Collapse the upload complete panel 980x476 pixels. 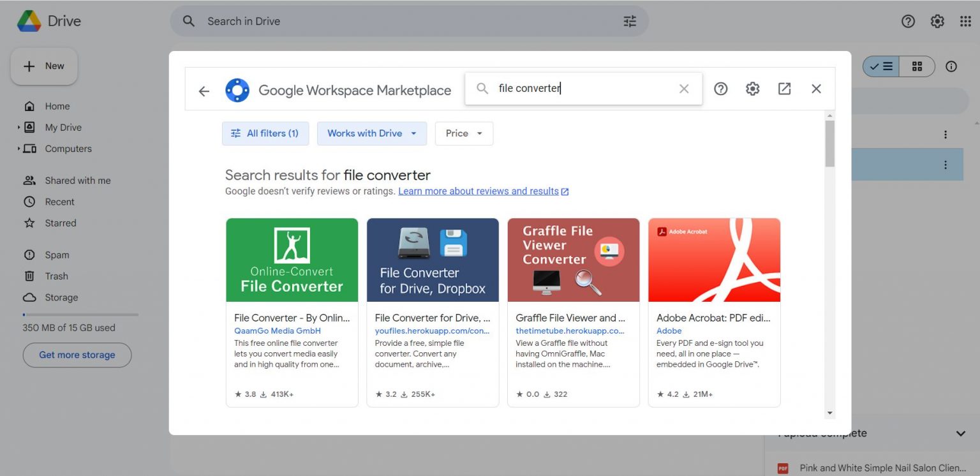tap(961, 433)
